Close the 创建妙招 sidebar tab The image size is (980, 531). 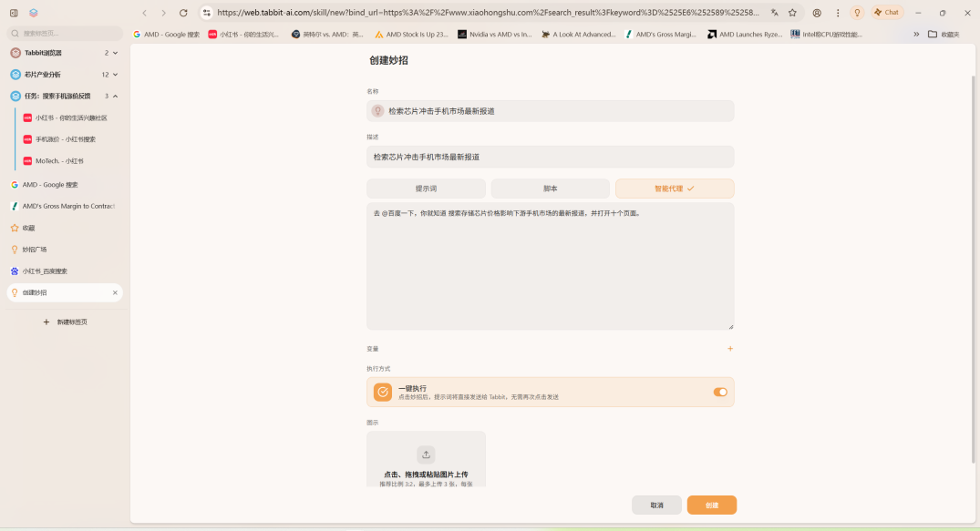coord(115,292)
